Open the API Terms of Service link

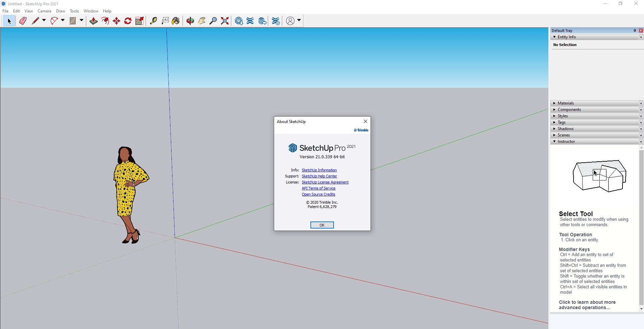click(318, 188)
